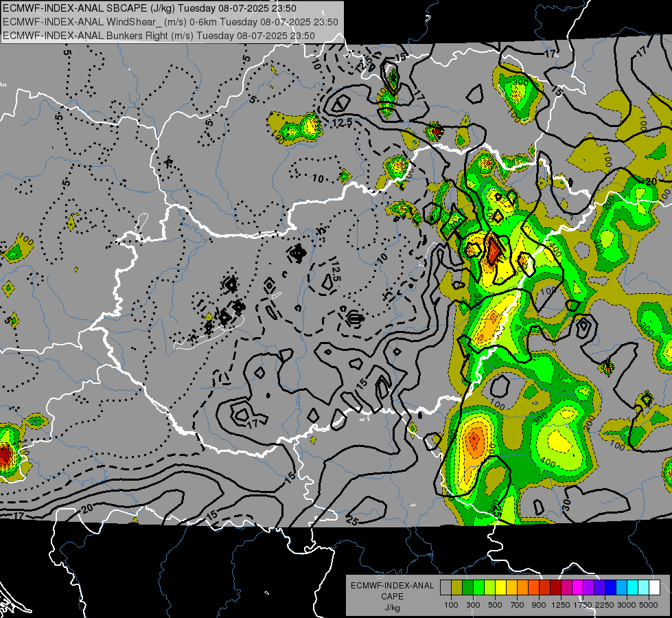Click the 100 value under legend bar
This screenshot has height=618, width=672.
point(451,605)
